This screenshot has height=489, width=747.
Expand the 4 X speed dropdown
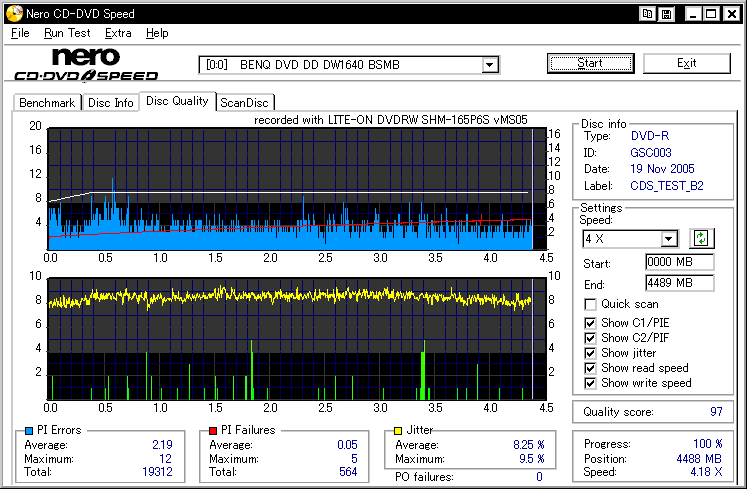click(x=669, y=238)
